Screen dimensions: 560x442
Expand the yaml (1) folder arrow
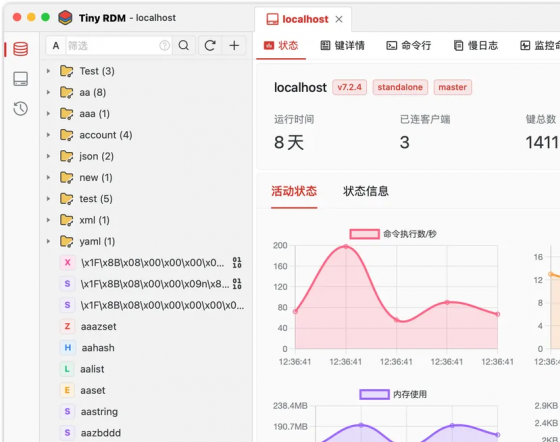[x=49, y=241]
